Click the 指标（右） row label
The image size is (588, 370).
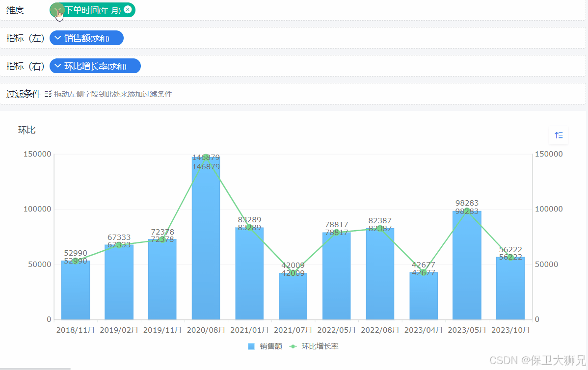(x=26, y=66)
